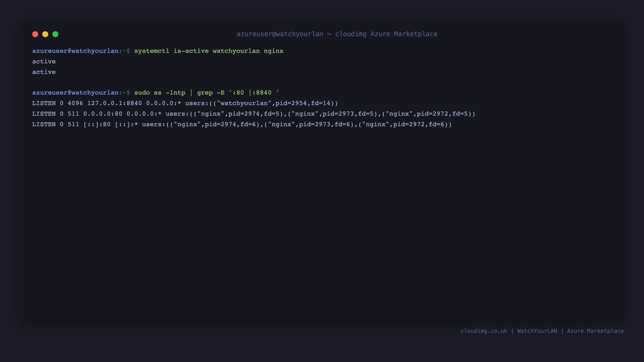
Task: Click the 0.0.0.0:80 listening address
Action: coord(103,114)
